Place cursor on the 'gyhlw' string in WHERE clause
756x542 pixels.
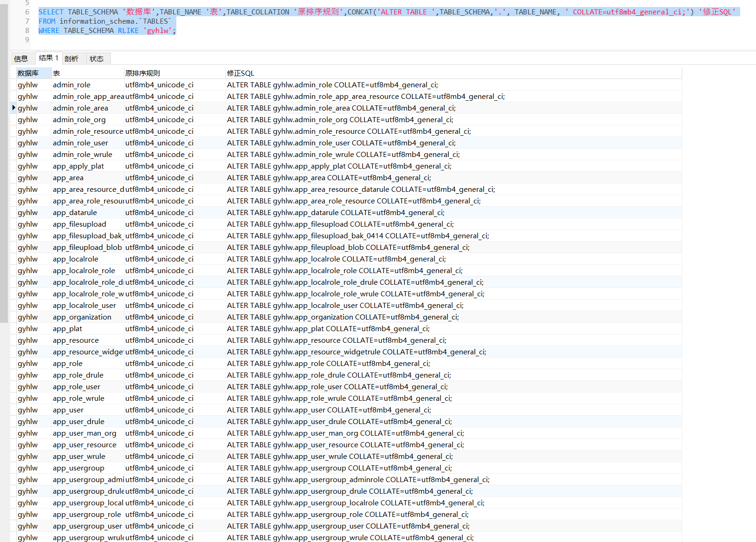(158, 31)
